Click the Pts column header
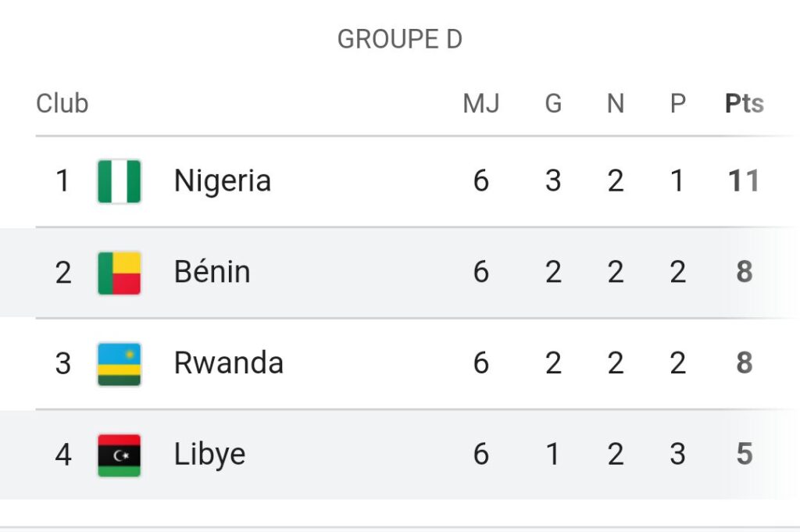Image resolution: width=800 pixels, height=532 pixels. pos(745,104)
